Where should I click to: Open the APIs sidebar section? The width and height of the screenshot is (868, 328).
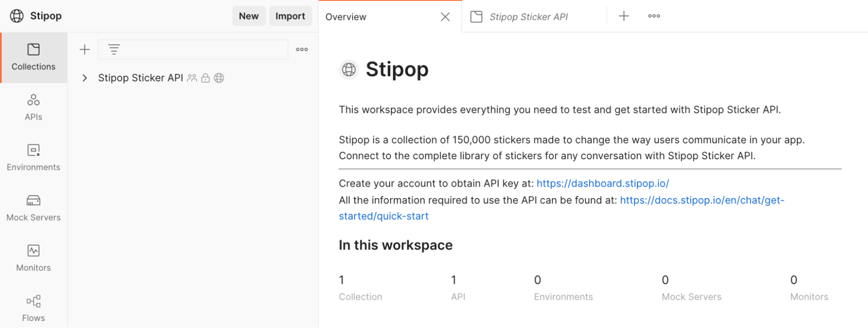click(x=33, y=108)
